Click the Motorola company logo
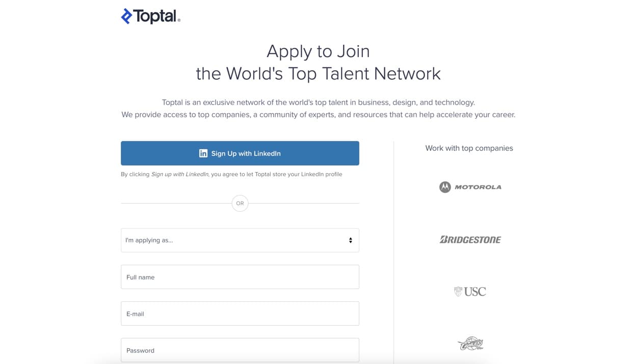Screen dimensions: 632x364 coord(469,187)
